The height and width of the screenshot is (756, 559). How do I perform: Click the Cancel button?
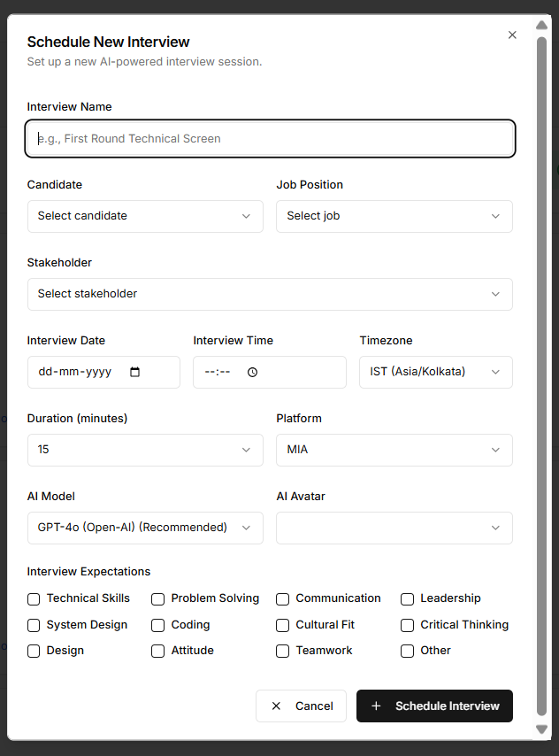tap(301, 706)
